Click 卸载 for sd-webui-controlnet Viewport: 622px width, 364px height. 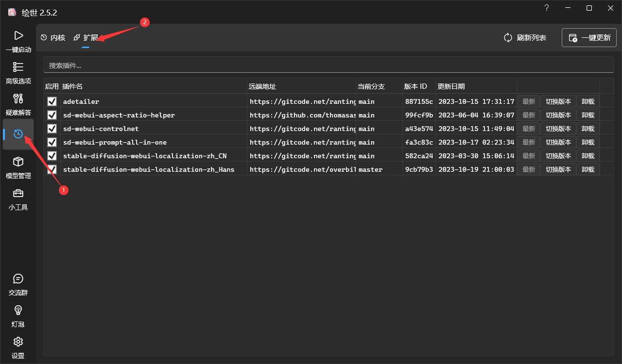click(x=588, y=129)
